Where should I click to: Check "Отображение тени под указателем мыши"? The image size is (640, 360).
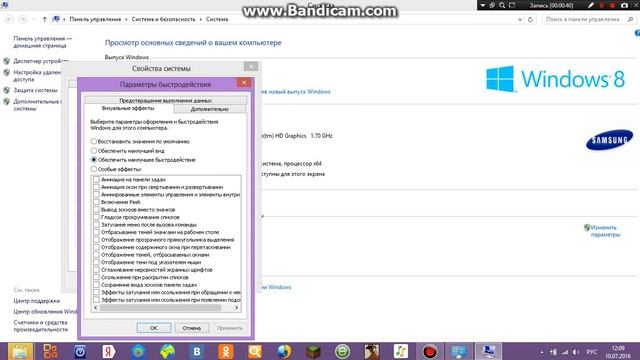tap(96, 262)
